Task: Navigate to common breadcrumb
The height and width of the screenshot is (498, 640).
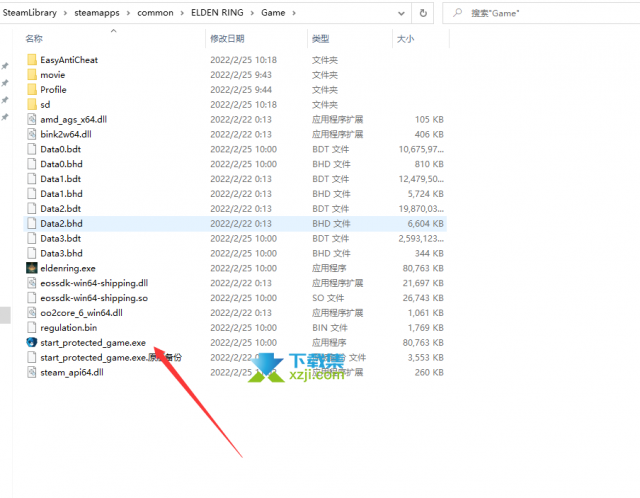Action: 155,13
